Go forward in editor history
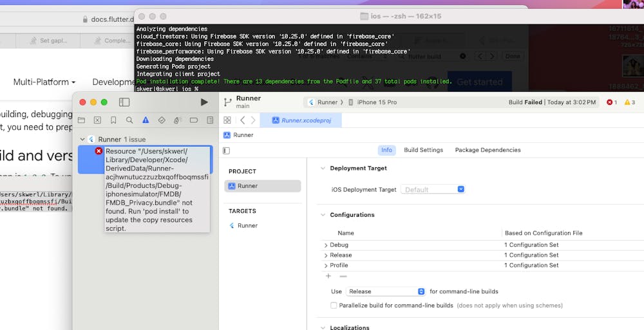Screen dimensions: 644x330 click(253, 120)
